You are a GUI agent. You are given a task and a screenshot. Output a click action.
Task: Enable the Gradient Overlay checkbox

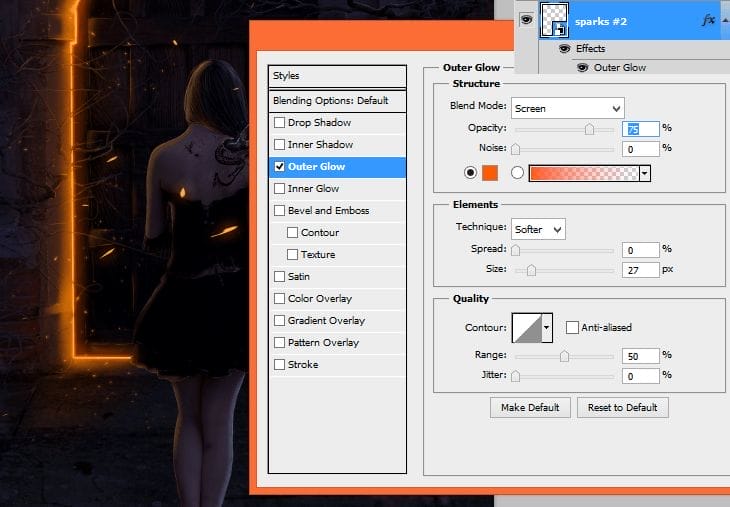(x=279, y=320)
